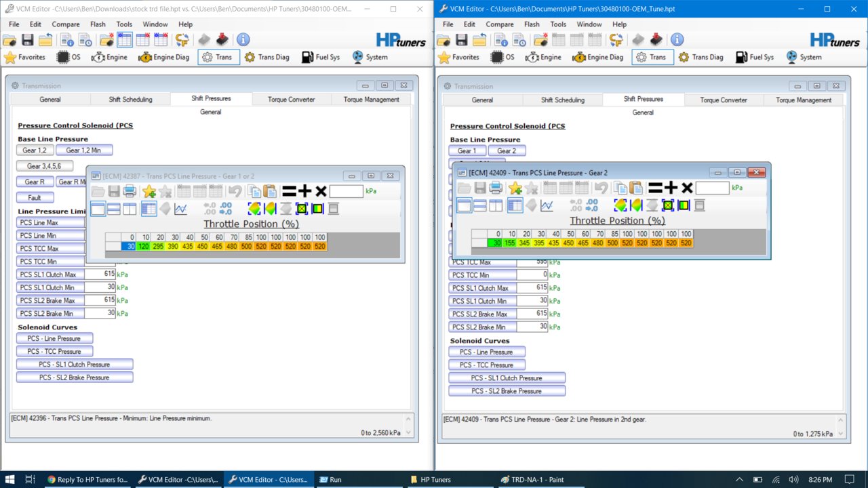
Task: Click paste icon in Gear 2 table window
Action: [635, 188]
